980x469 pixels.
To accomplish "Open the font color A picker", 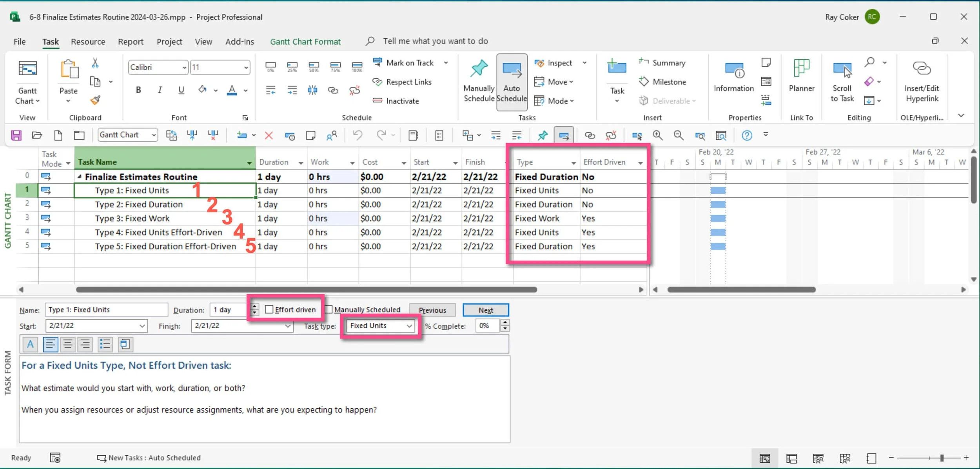I will 232,90.
